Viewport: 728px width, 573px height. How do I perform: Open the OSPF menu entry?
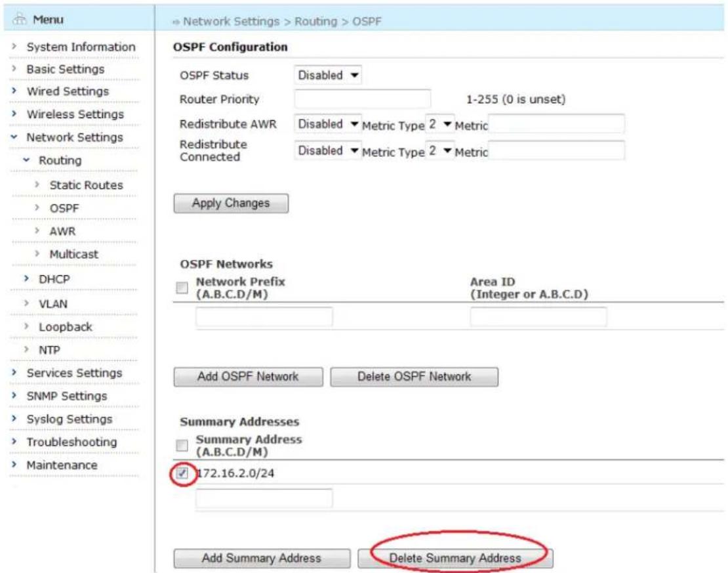64,208
